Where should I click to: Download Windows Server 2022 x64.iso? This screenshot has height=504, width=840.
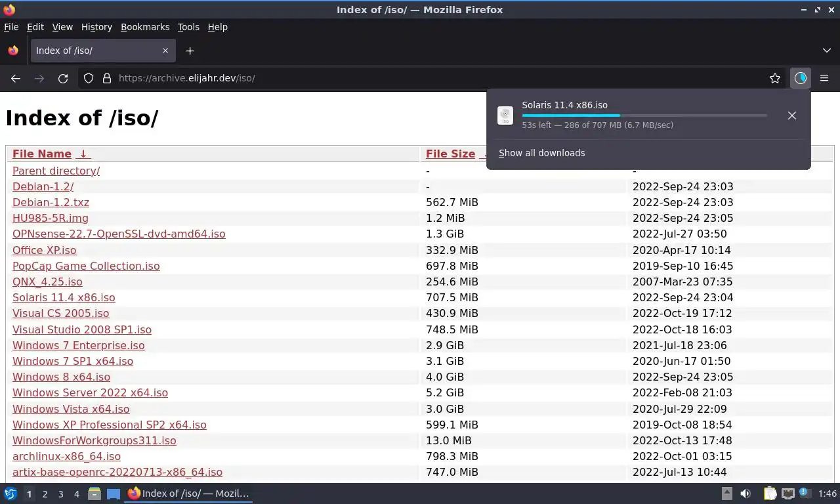tap(90, 392)
